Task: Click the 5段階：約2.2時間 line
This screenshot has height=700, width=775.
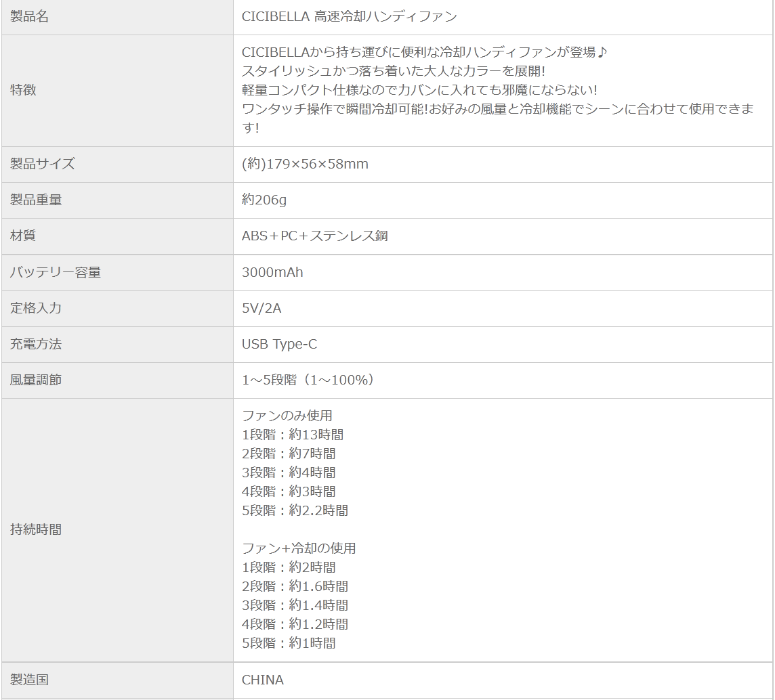Action: click(x=295, y=510)
